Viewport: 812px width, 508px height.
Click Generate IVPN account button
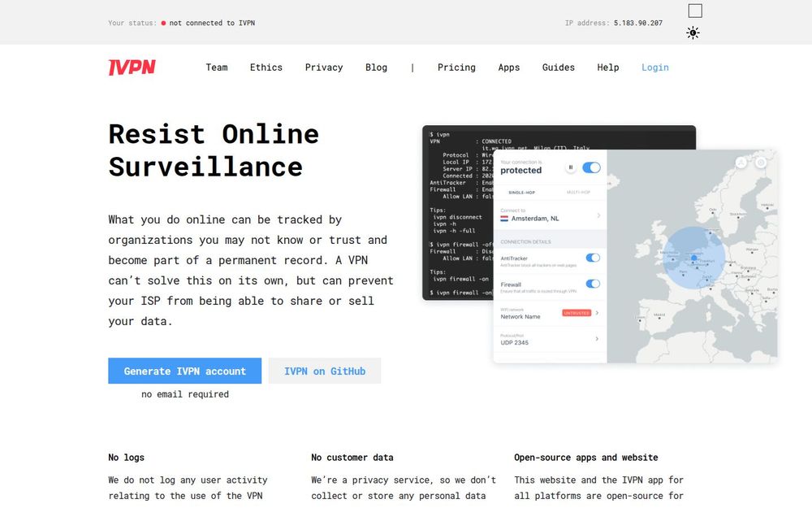[185, 371]
